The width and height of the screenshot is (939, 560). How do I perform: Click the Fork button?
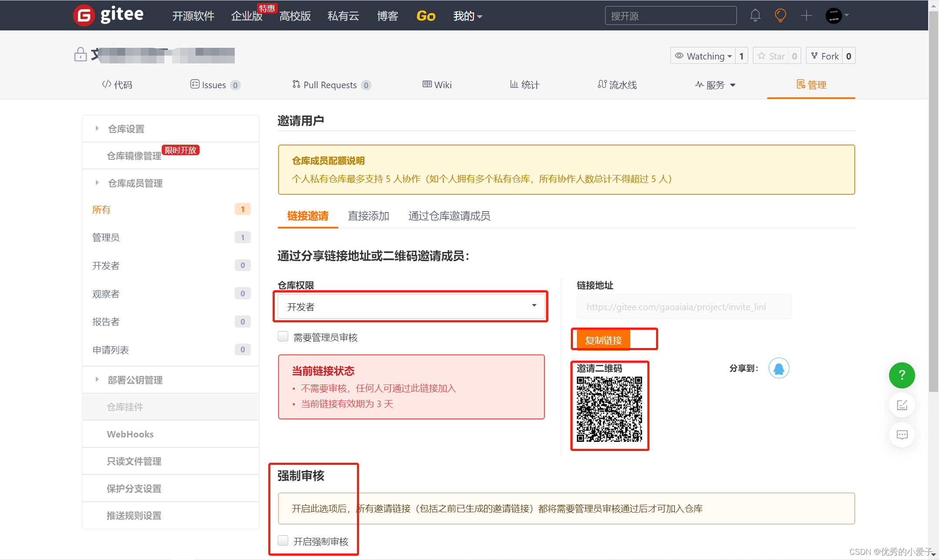(825, 56)
